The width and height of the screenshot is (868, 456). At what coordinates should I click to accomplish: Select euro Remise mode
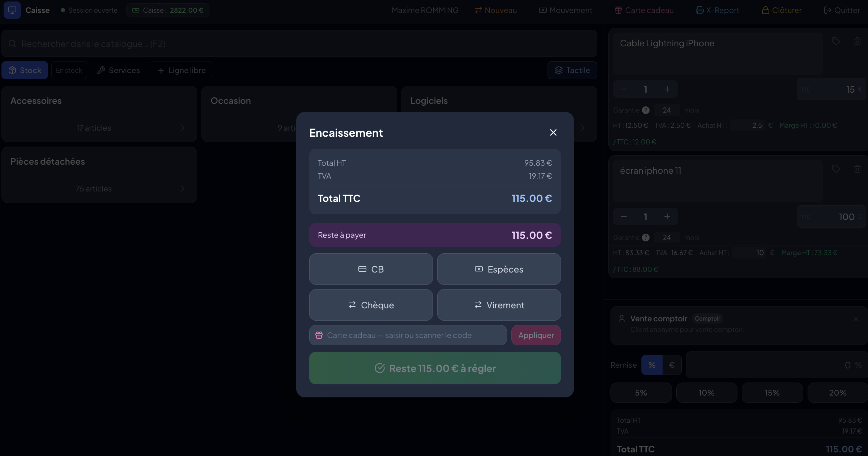672,365
